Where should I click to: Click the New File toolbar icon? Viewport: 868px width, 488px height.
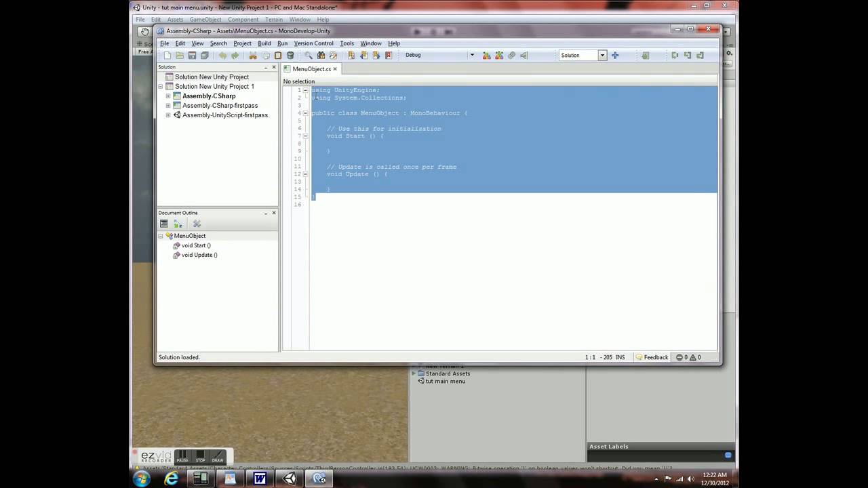(x=167, y=56)
